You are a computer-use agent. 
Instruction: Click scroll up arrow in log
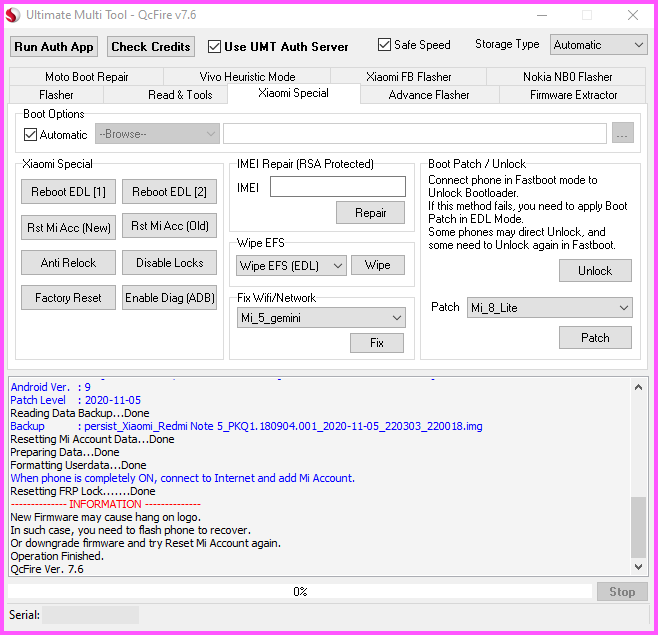[x=638, y=387]
